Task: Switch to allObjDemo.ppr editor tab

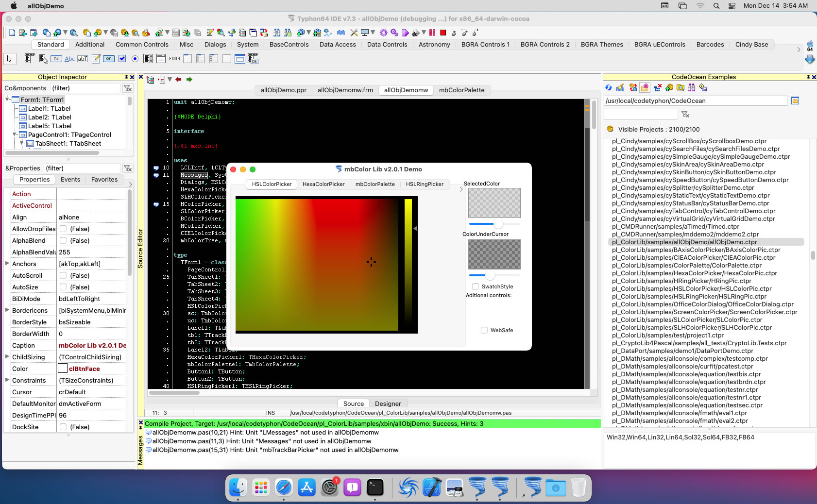Action: tap(284, 90)
